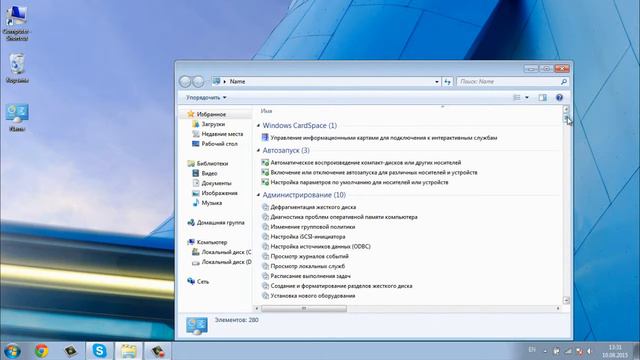Select the Computer desktop shortcut icon
The width and height of the screenshot is (640, 360).
point(17,22)
